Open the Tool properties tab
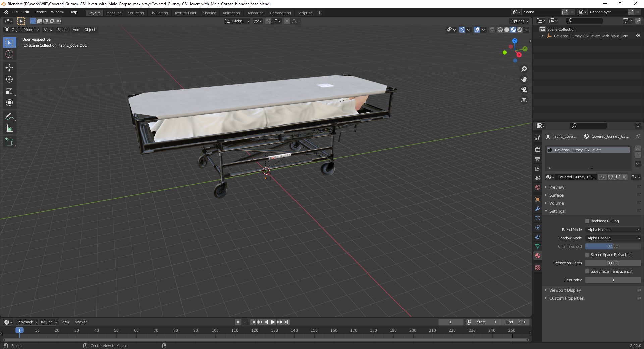Screen dimensions: 644x349 tap(538, 137)
